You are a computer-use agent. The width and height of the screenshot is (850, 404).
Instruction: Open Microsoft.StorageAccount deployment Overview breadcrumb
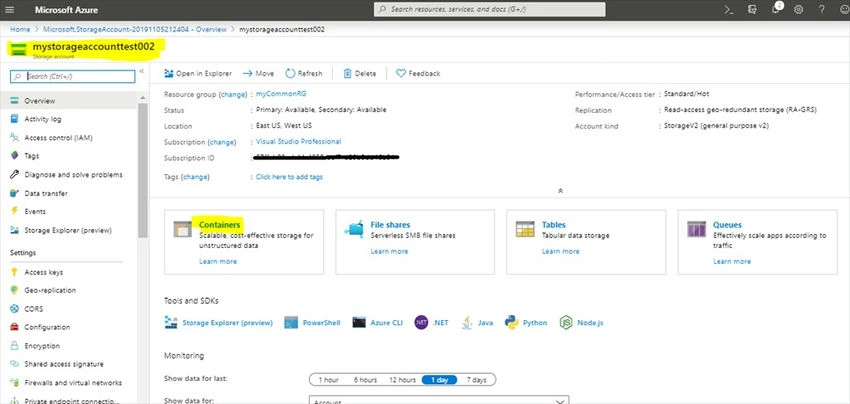135,29
